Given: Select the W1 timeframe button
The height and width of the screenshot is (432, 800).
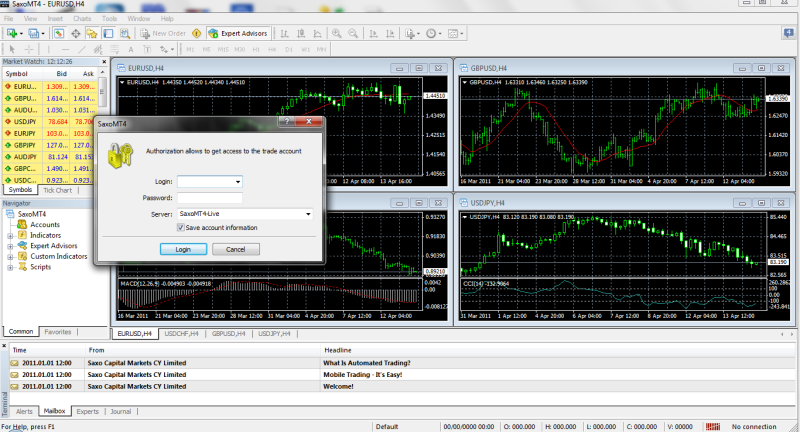Looking at the screenshot, I should 305,49.
